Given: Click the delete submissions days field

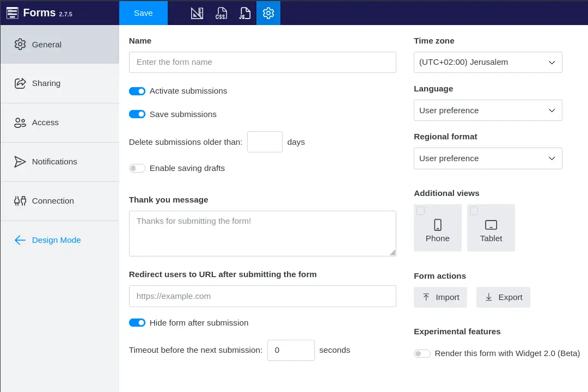Looking at the screenshot, I should 265,142.
